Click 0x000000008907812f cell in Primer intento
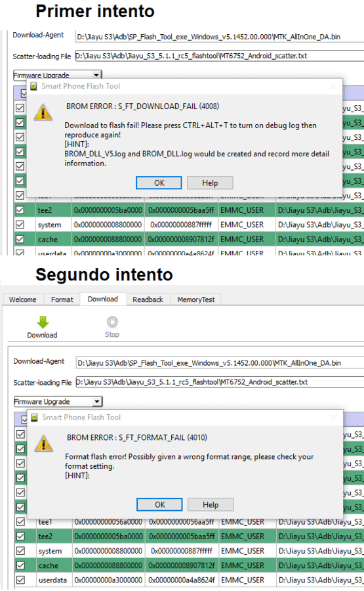This screenshot has height=591, width=364. click(x=181, y=239)
